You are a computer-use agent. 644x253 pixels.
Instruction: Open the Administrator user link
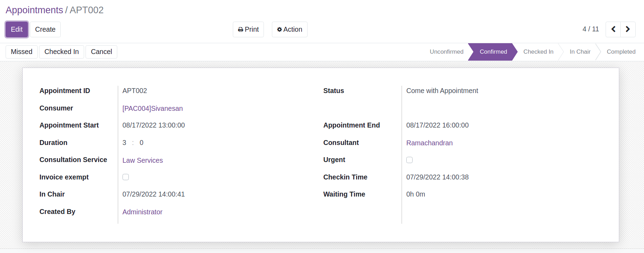pos(142,212)
